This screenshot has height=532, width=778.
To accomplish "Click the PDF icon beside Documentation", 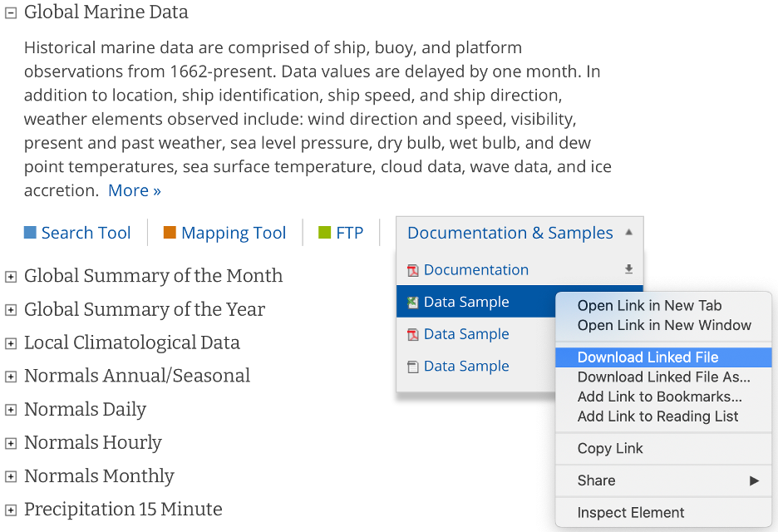I will (x=413, y=270).
